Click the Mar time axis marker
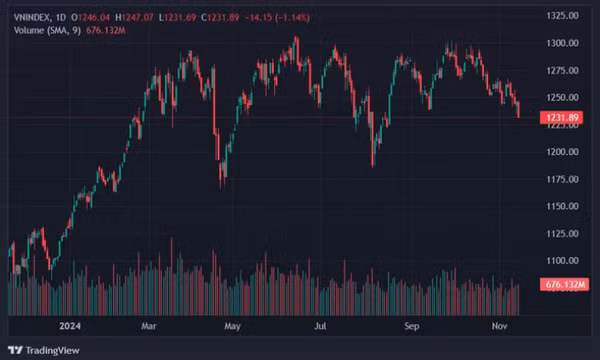The height and width of the screenshot is (360, 600). tap(149, 326)
